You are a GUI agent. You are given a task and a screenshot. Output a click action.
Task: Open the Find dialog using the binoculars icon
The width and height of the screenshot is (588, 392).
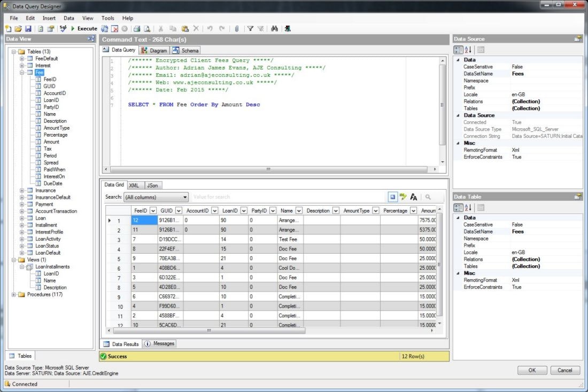(x=274, y=28)
